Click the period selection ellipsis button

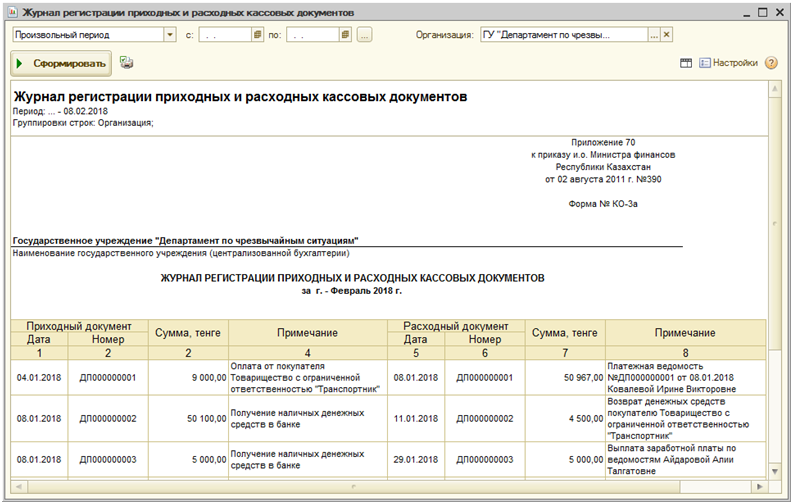pyautogui.click(x=364, y=34)
